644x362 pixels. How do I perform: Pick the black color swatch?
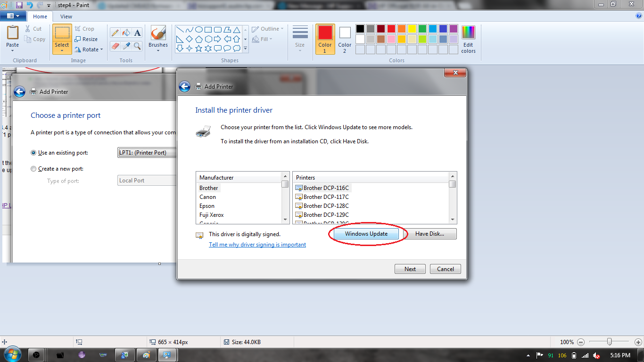coord(360,29)
